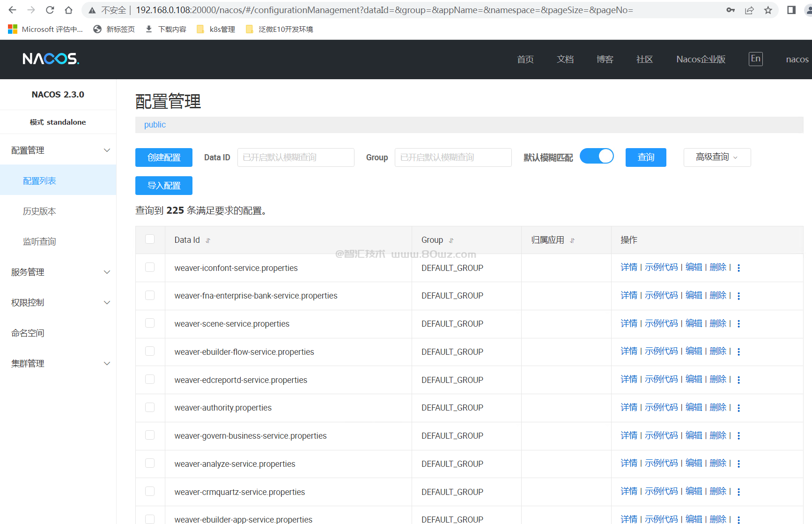The height and width of the screenshot is (524, 812).
Task: Open more actions menu for weaver-authority.properties
Action: pyautogui.click(x=738, y=408)
